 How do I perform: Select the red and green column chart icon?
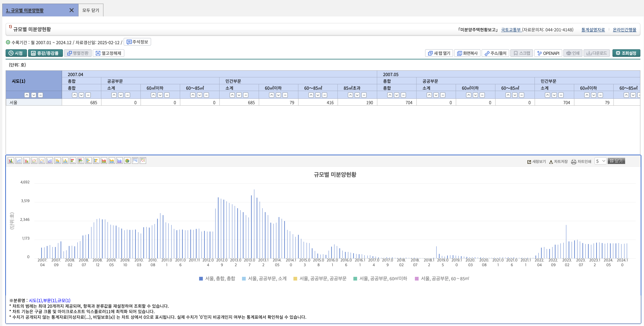pyautogui.click(x=26, y=161)
